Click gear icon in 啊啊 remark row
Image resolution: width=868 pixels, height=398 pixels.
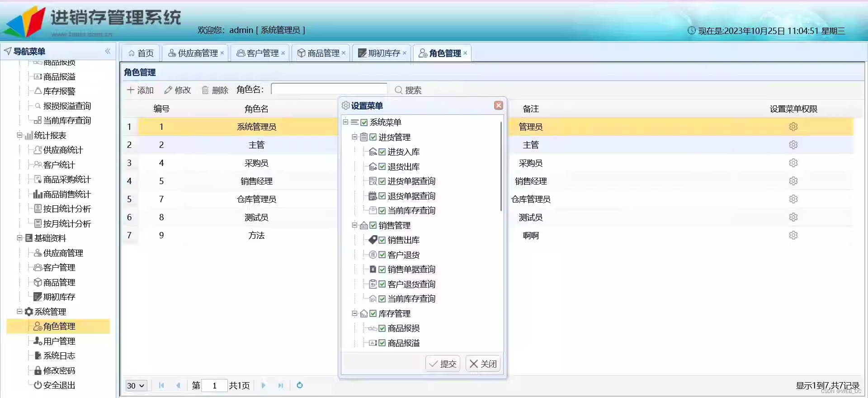point(793,235)
